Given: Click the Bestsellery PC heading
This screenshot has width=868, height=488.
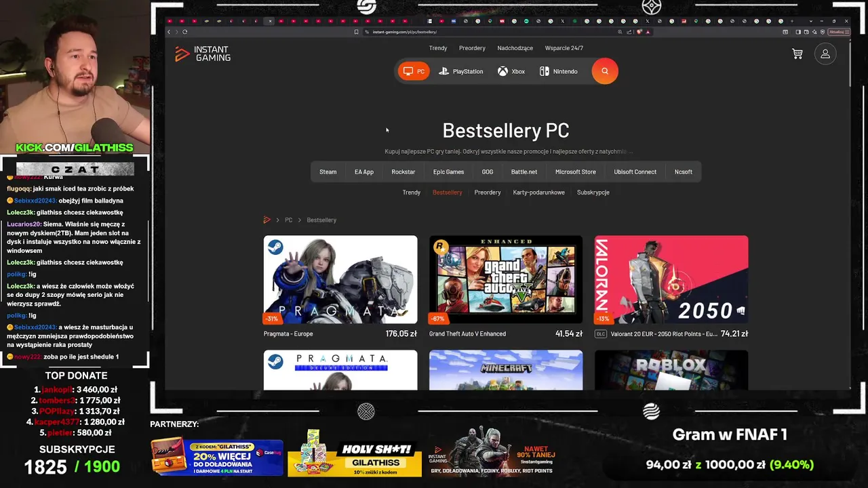Looking at the screenshot, I should coord(506,130).
